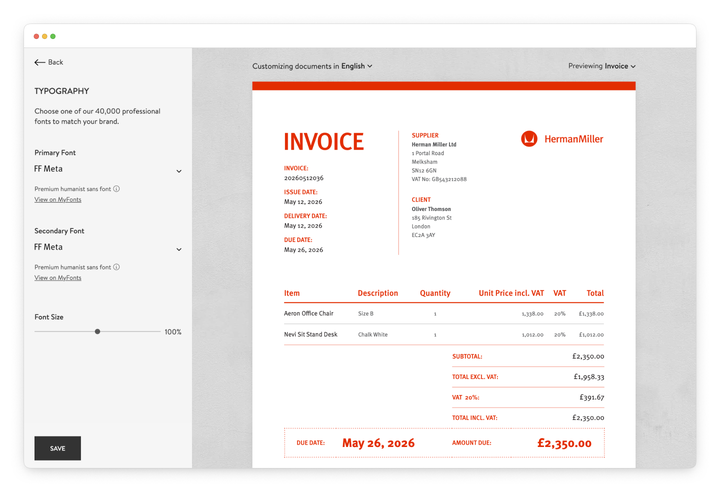Viewport: 720px width, 492px height.
Task: Open the Primary Font dropdown
Action: [108, 170]
